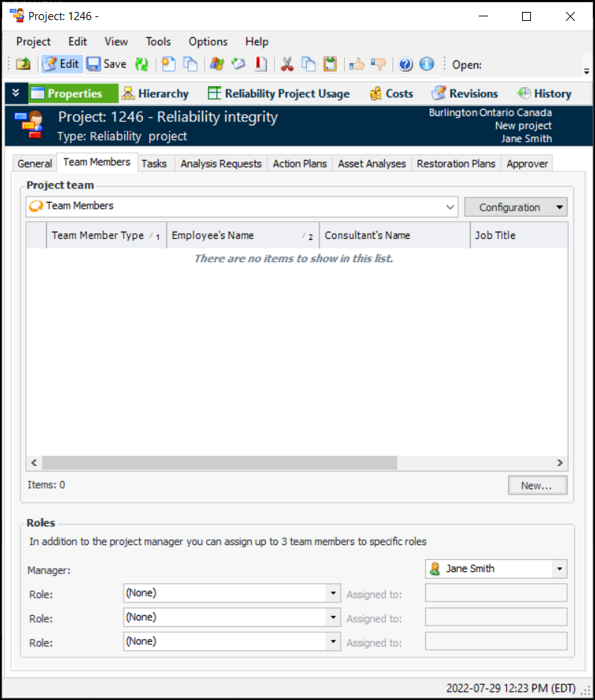This screenshot has height=700, width=595.
Task: Switch to Costs view
Action: tap(392, 93)
